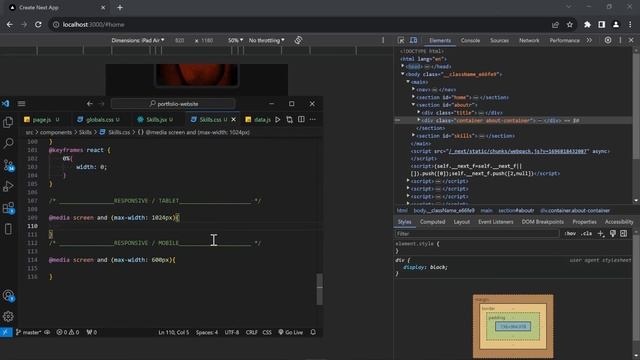Open the VS Code hamburger menu
This screenshot has width=640, height=360.
click(22, 104)
